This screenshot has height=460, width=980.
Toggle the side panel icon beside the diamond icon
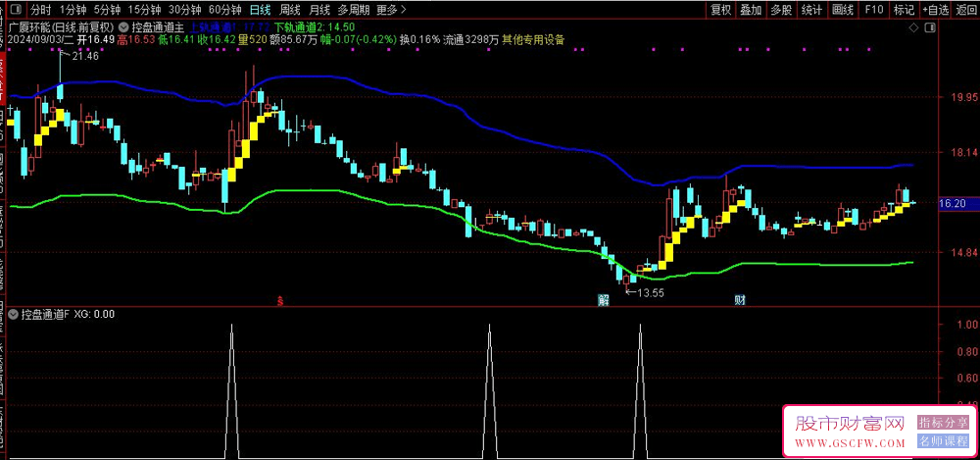(x=930, y=28)
